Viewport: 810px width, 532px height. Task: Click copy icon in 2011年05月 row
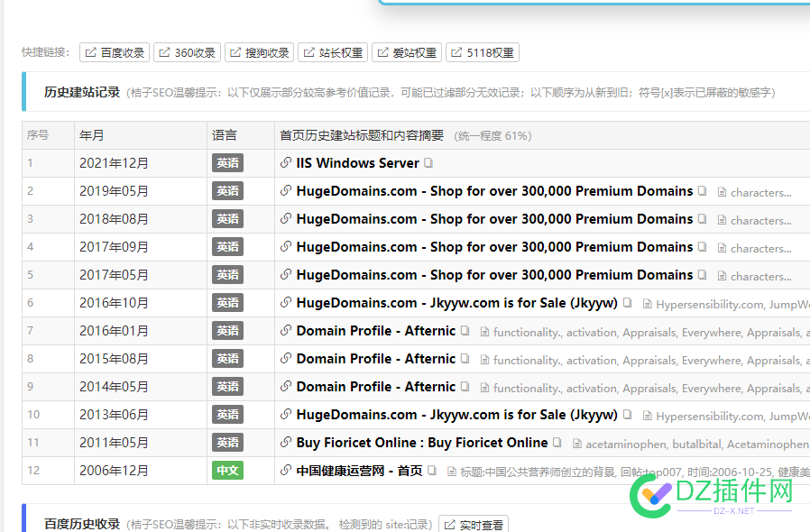(x=557, y=442)
